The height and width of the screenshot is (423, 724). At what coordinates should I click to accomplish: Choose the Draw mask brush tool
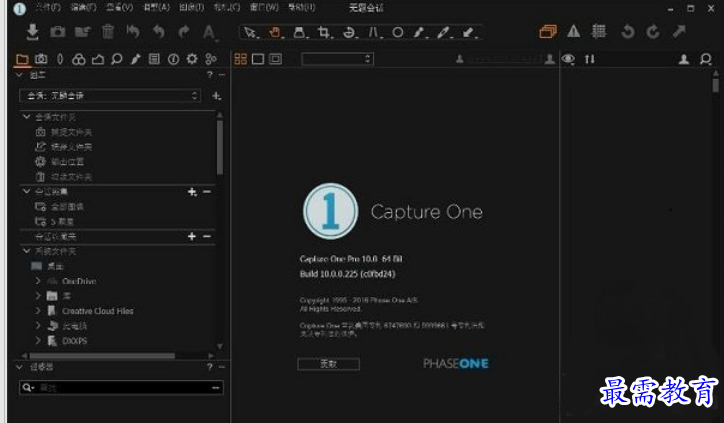(420, 32)
